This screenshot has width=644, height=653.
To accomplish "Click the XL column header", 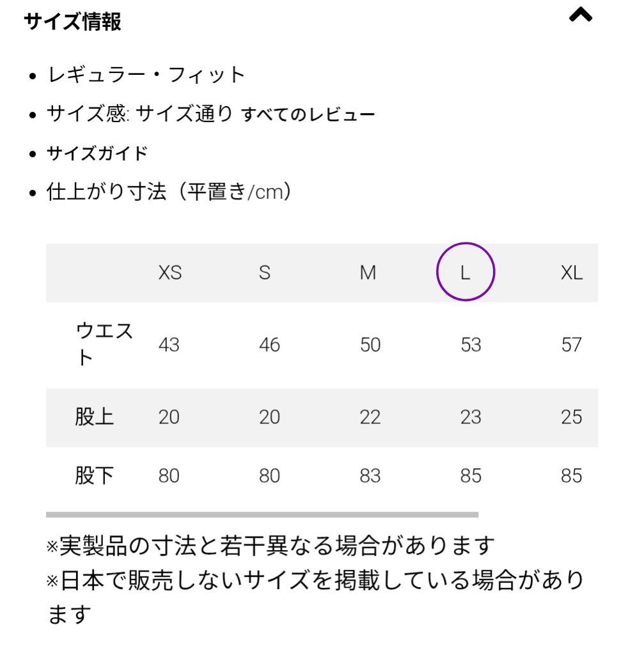I will click(572, 273).
